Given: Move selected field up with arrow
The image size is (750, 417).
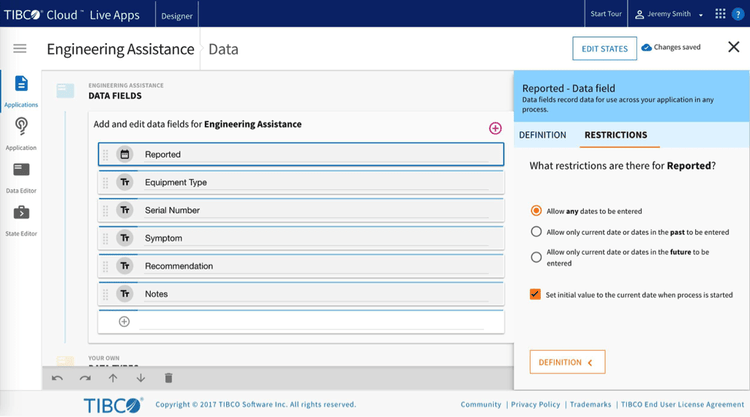Looking at the screenshot, I should tap(113, 378).
